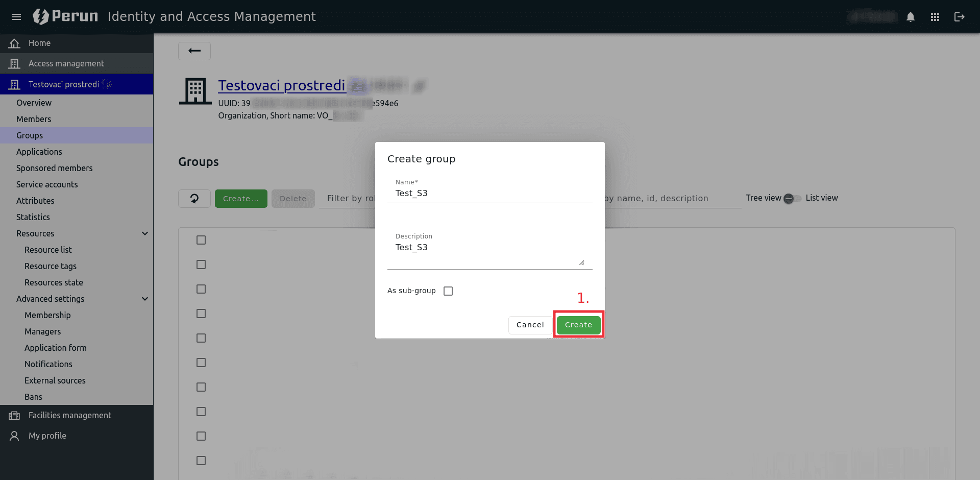Collapse the Resources section
Viewport: 980px width, 480px height.
point(145,233)
